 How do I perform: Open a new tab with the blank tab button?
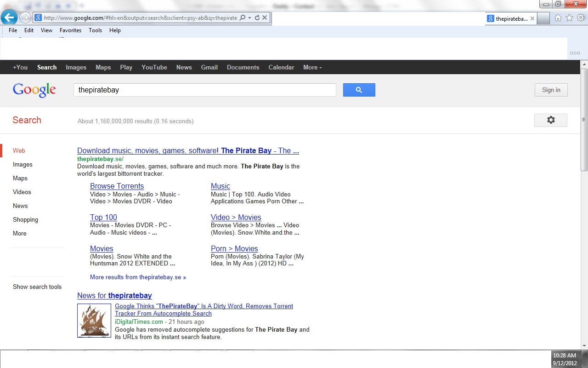(x=543, y=18)
